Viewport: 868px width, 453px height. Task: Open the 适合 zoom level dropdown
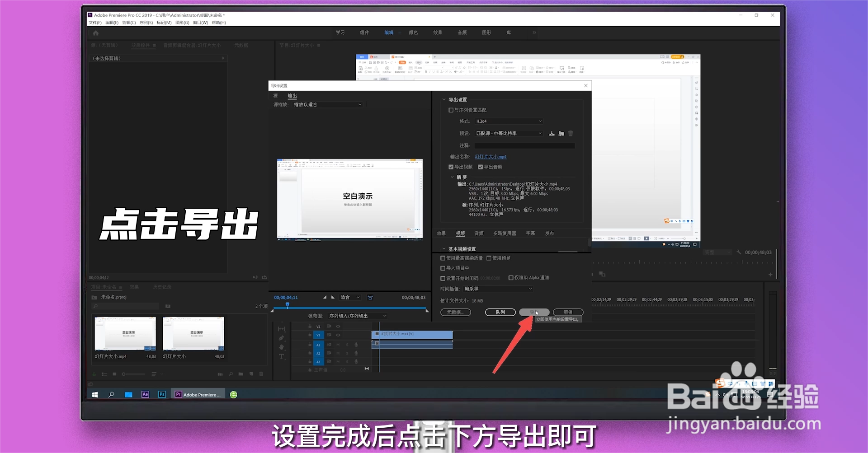click(350, 297)
